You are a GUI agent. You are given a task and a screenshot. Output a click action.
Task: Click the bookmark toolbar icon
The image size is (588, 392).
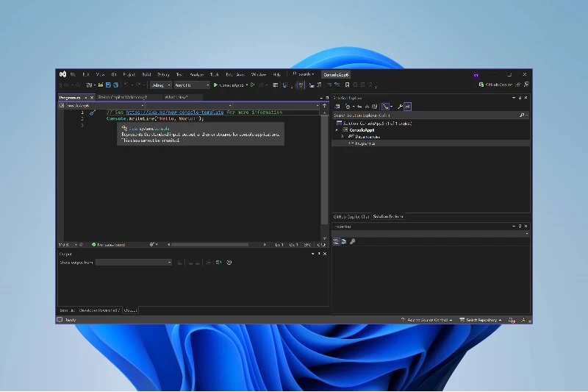point(347,85)
